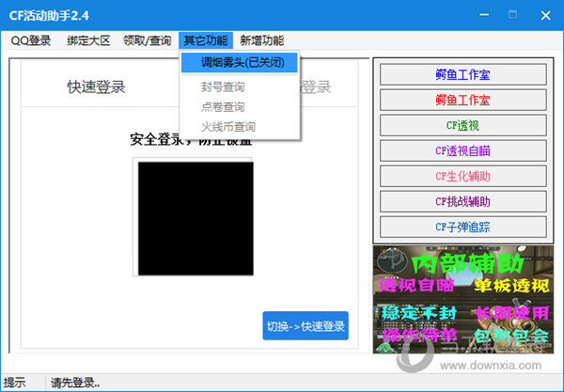This screenshot has width=564, height=392.
Task: Click the black QR code login image
Action: pyautogui.click(x=196, y=218)
